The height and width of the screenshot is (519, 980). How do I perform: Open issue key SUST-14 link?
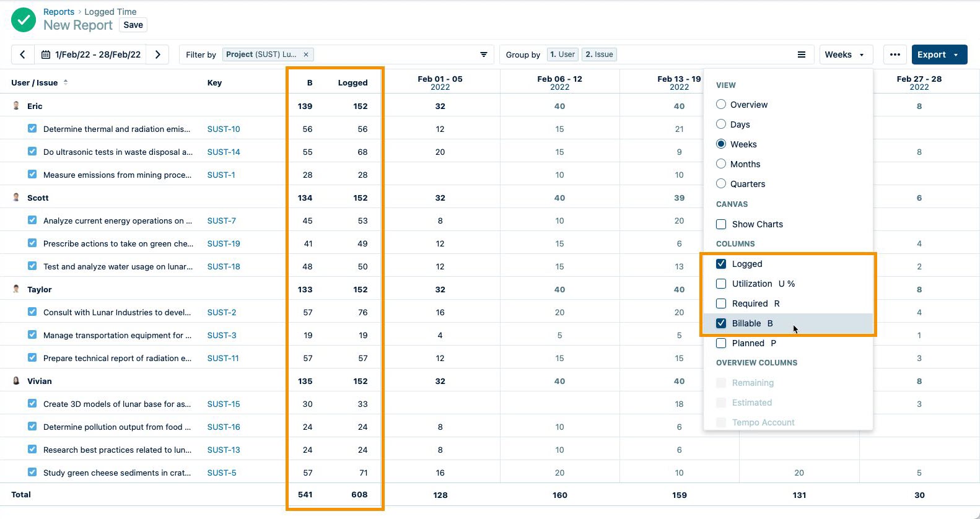224,152
